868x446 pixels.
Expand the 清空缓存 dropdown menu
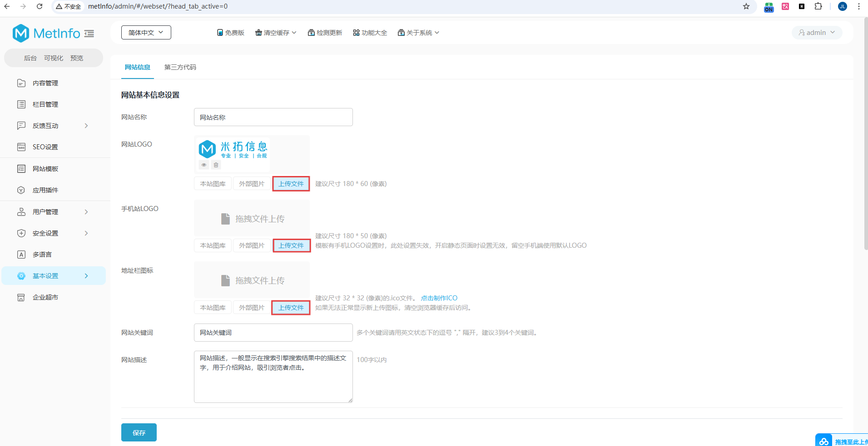276,33
